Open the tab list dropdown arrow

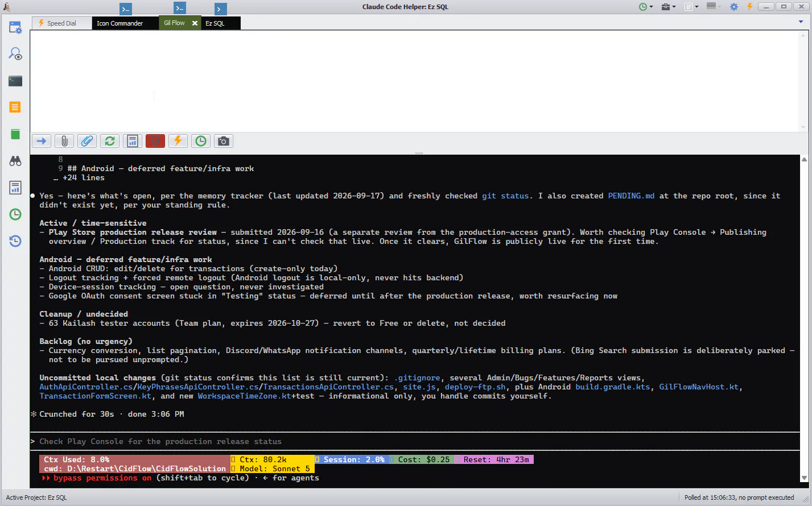(x=801, y=22)
